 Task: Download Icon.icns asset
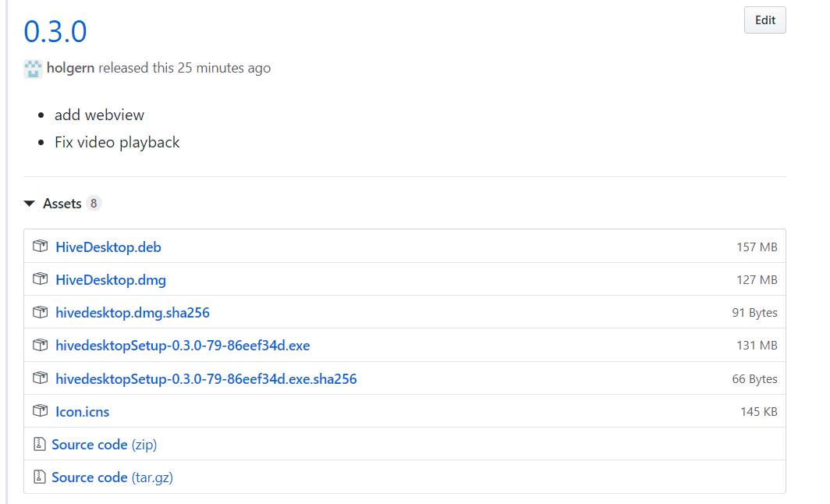[82, 412]
